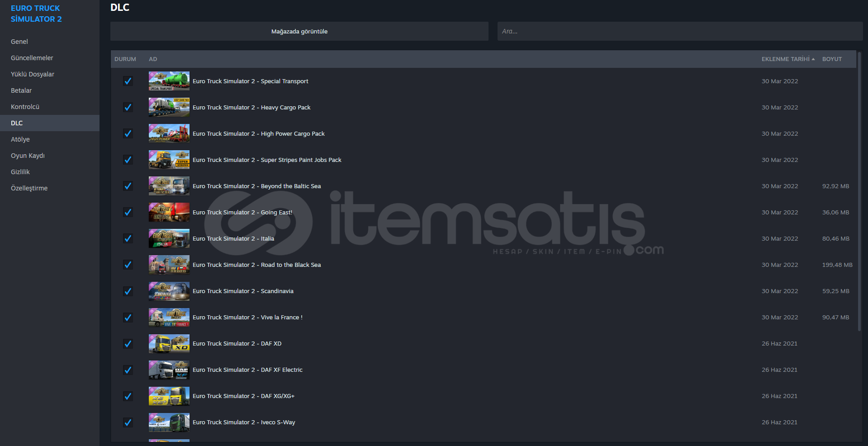
Task: Toggle the High Power Cargo Pack checkbox
Action: click(x=128, y=133)
